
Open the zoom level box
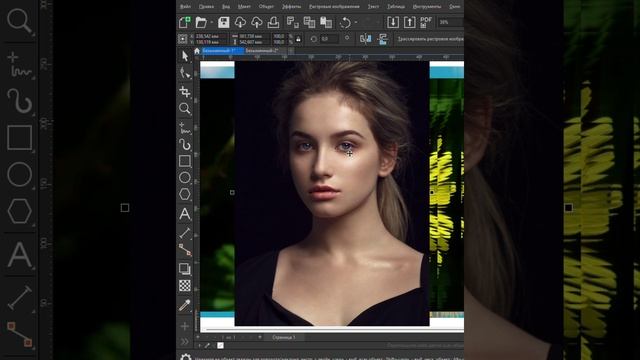tap(450, 22)
